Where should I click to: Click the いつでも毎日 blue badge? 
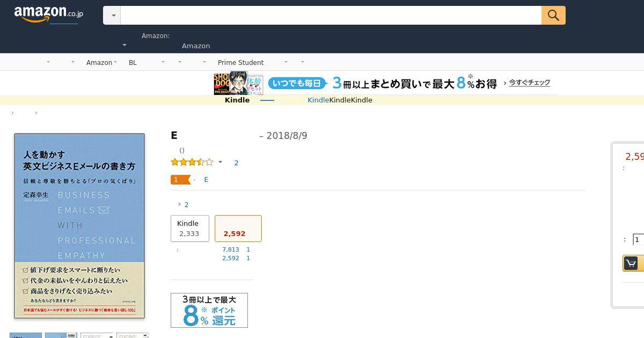pos(298,83)
